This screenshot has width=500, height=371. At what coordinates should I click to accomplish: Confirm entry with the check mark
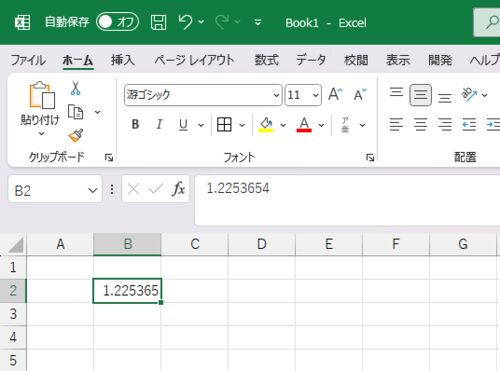(155, 189)
